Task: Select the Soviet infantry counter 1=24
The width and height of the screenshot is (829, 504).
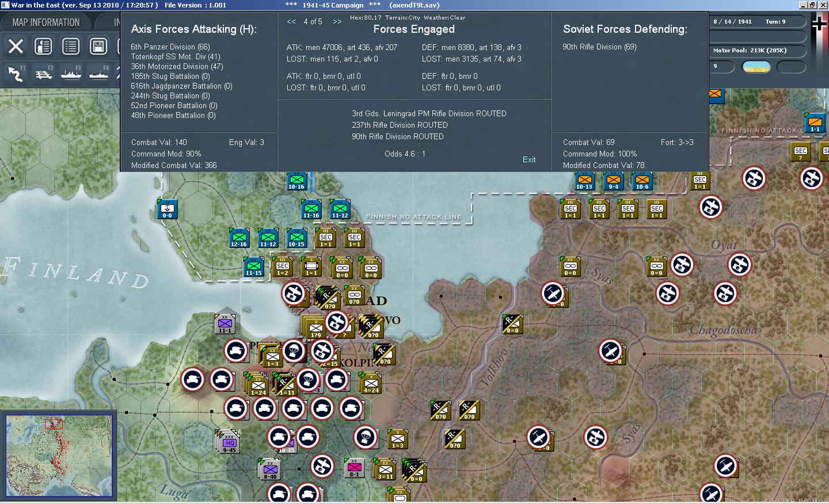Action: coord(258,385)
